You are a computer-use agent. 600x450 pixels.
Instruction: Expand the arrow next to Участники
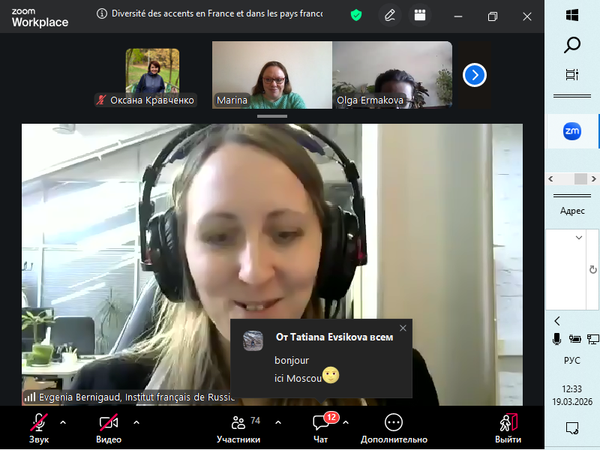pyautogui.click(x=277, y=422)
